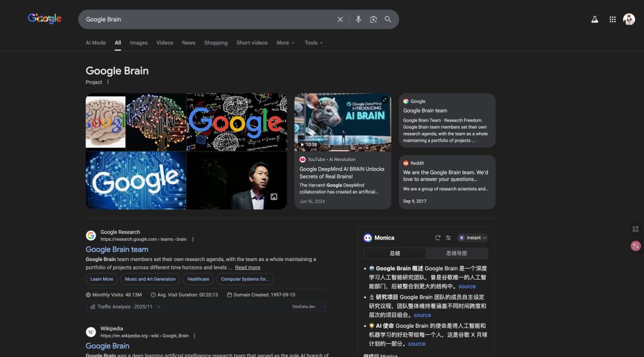Open options for Google Research result

point(193,239)
